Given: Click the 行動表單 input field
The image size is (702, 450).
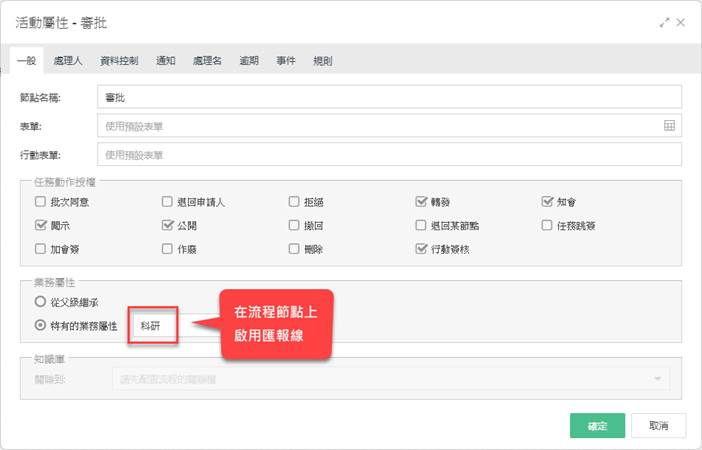Looking at the screenshot, I should (390, 154).
